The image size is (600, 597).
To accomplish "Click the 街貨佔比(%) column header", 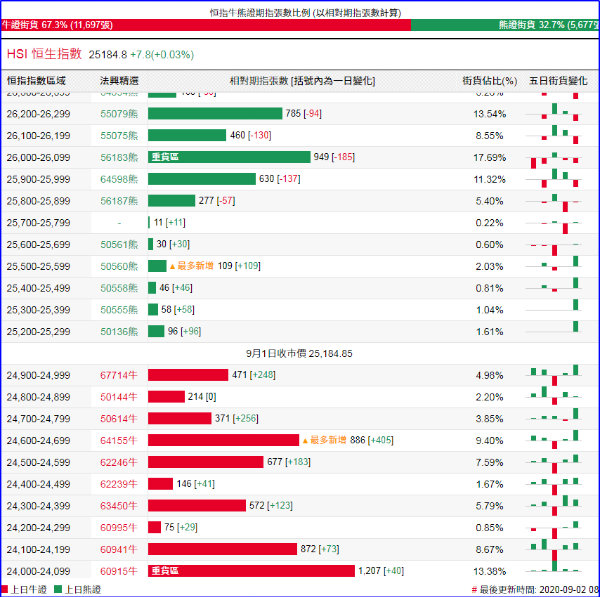I will tap(490, 81).
